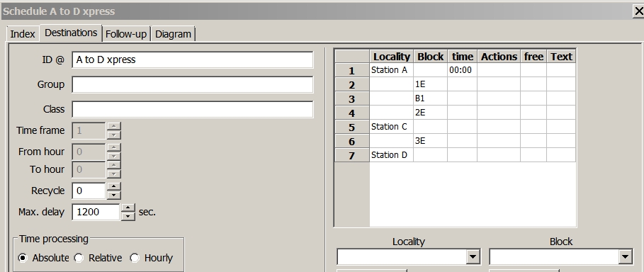Screen dimensions: 644x272
Task: Open the Diagram tab
Action: click(x=173, y=34)
